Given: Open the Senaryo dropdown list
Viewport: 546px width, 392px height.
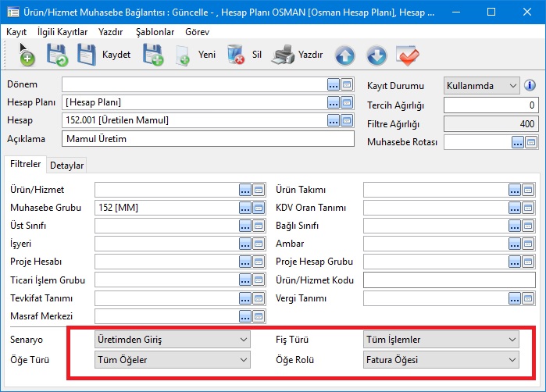Looking at the screenshot, I should (x=172, y=340).
